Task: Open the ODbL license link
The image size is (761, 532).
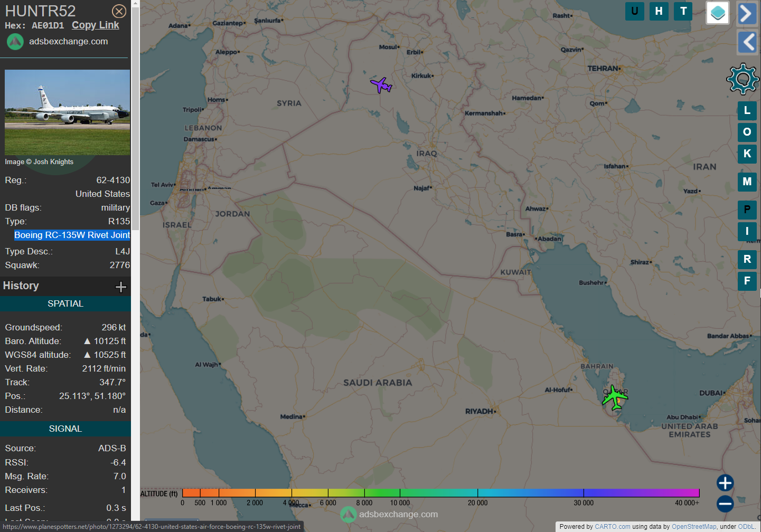Action: [x=746, y=527]
